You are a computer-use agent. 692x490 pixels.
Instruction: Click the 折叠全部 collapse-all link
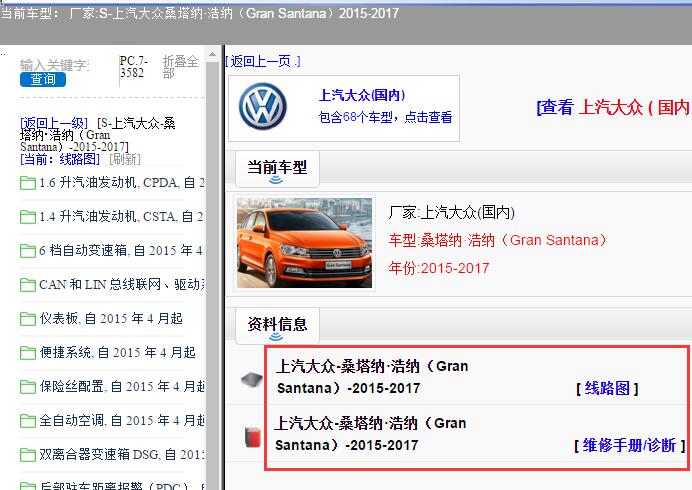(x=181, y=67)
